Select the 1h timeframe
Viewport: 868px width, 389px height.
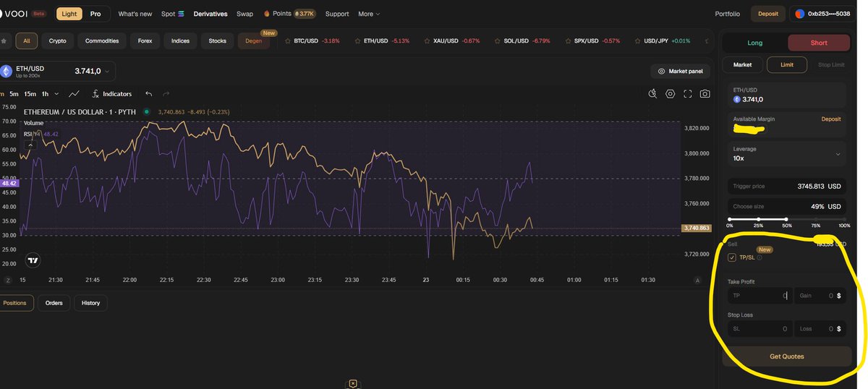click(46, 94)
